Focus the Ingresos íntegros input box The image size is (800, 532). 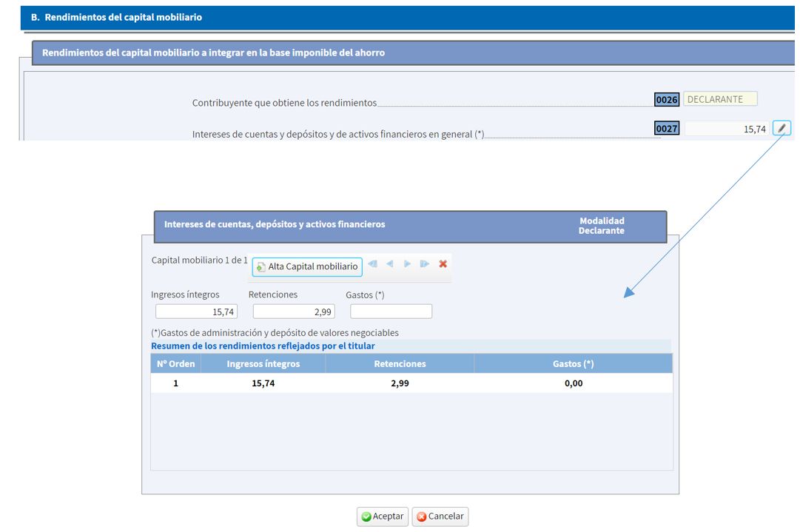click(x=196, y=312)
